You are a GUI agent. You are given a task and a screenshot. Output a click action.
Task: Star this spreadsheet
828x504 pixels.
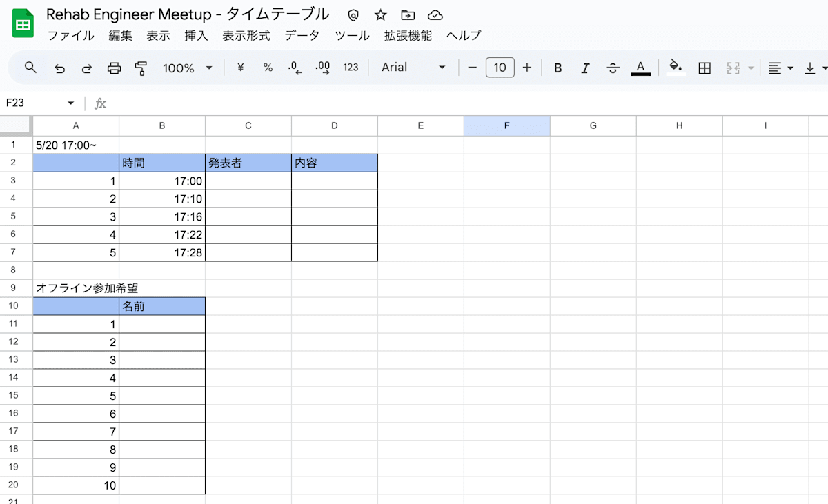point(381,15)
